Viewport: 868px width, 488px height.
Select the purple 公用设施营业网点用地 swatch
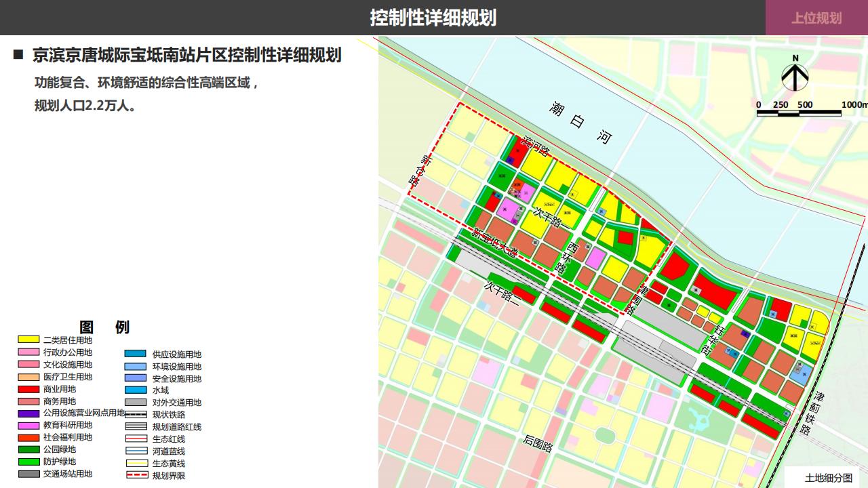click(28, 413)
